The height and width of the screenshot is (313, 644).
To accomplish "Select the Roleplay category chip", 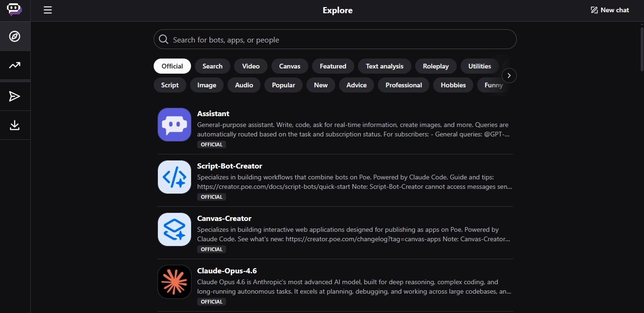I will [x=435, y=66].
